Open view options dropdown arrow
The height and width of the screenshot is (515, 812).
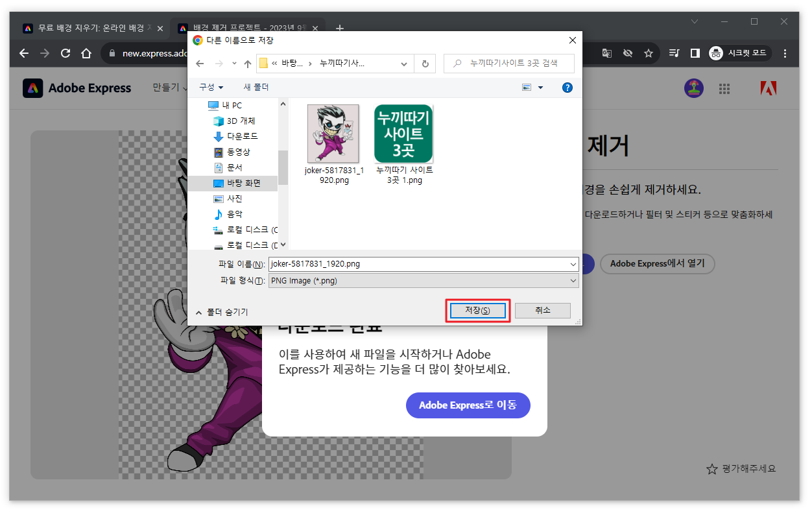pos(540,87)
